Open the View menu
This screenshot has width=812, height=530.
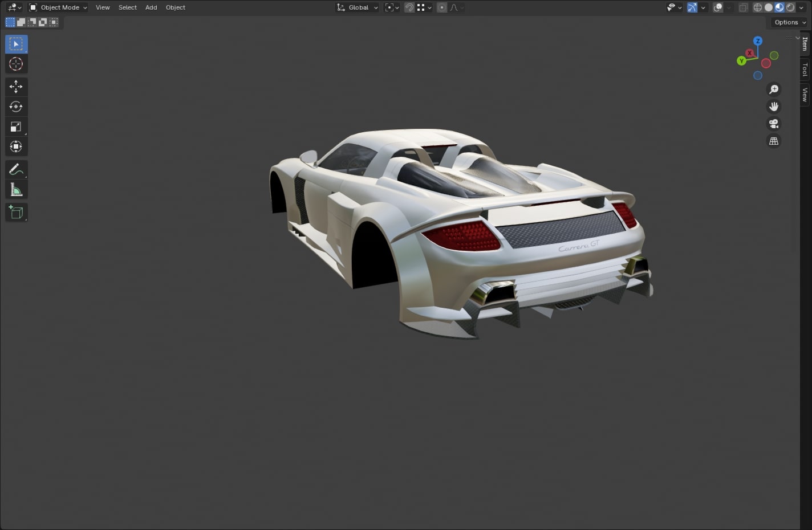click(x=103, y=7)
